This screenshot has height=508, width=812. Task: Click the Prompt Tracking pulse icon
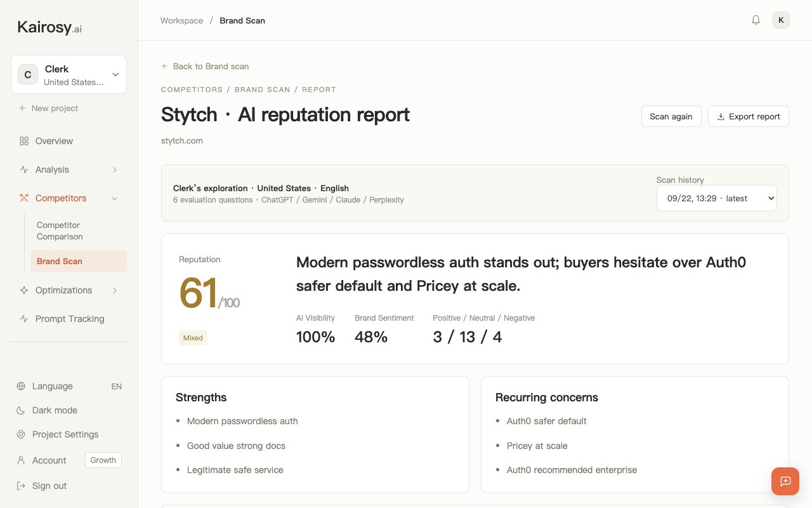point(24,319)
